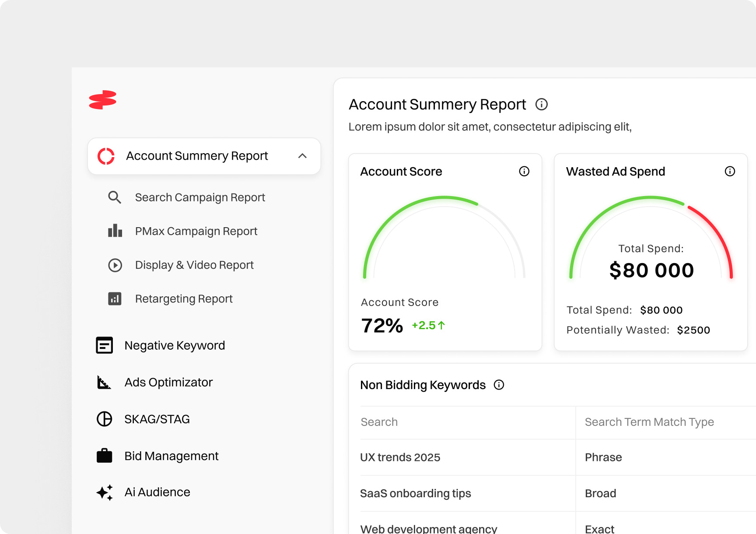Click the 72% account score value
Viewport: 756px width, 534px height.
[x=382, y=325]
